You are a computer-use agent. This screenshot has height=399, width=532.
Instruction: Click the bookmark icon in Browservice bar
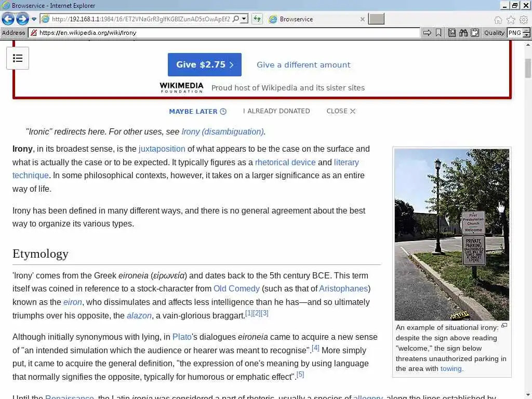[x=438, y=33]
